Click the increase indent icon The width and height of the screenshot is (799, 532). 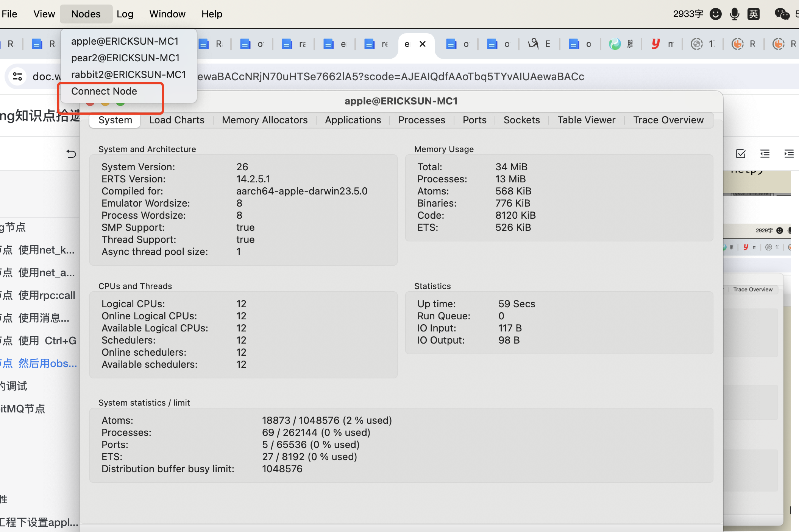coord(789,154)
